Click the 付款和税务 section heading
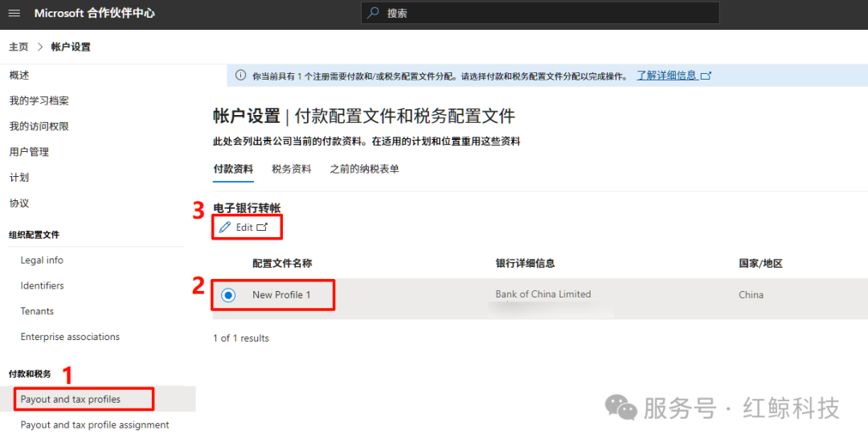 tap(30, 375)
